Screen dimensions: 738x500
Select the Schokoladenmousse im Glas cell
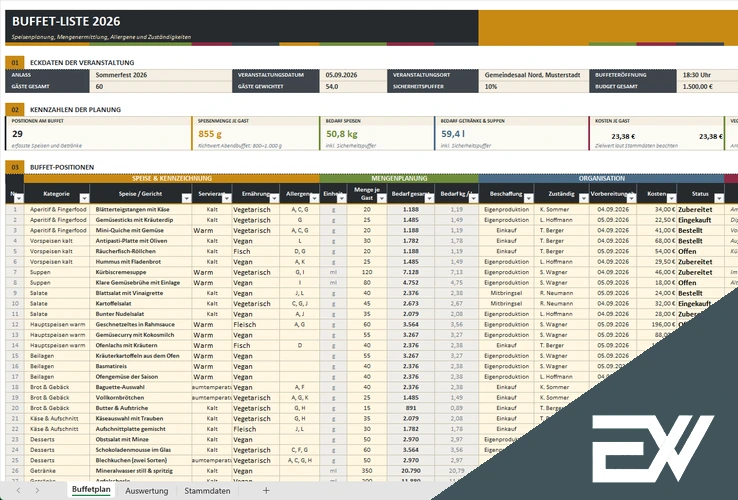click(x=140, y=450)
